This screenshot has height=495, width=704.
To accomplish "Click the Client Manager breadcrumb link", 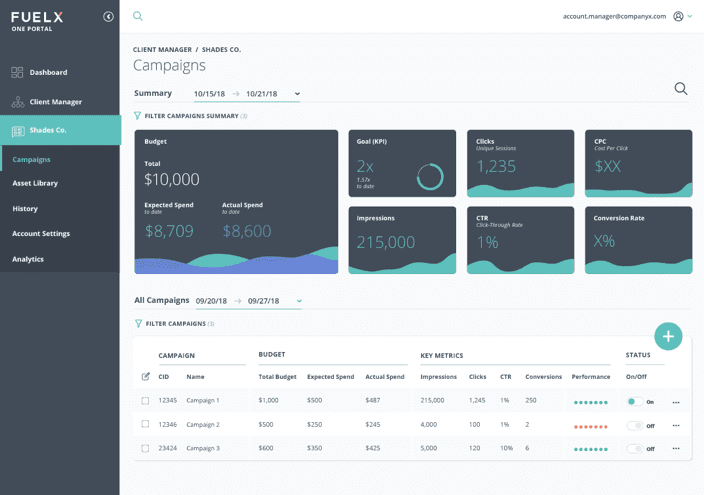I will (162, 49).
